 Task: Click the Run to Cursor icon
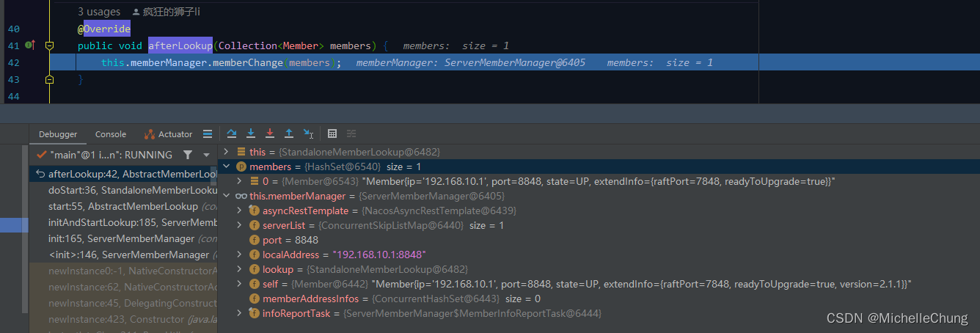[309, 133]
